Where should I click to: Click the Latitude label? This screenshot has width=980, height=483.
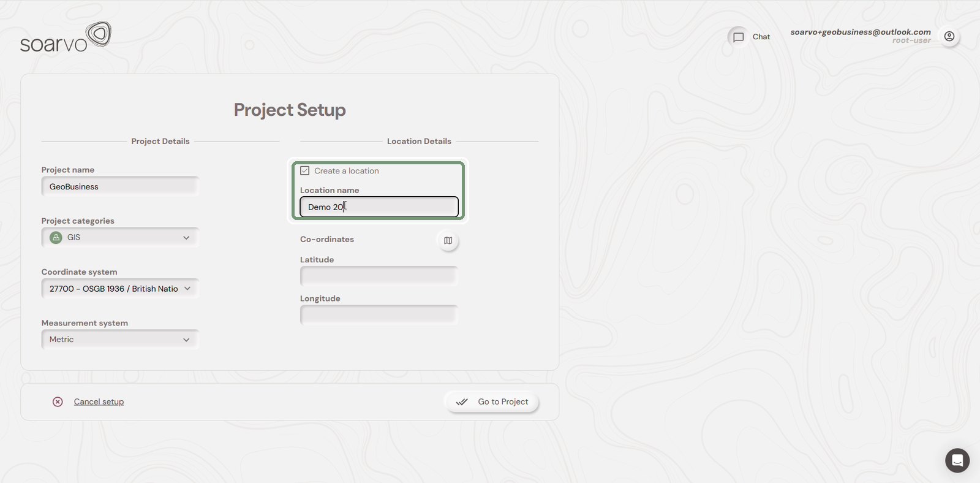tap(317, 260)
